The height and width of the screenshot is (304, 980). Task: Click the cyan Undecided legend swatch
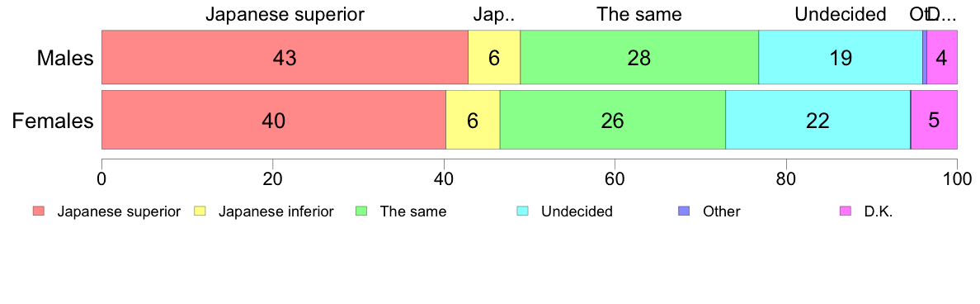coord(522,211)
